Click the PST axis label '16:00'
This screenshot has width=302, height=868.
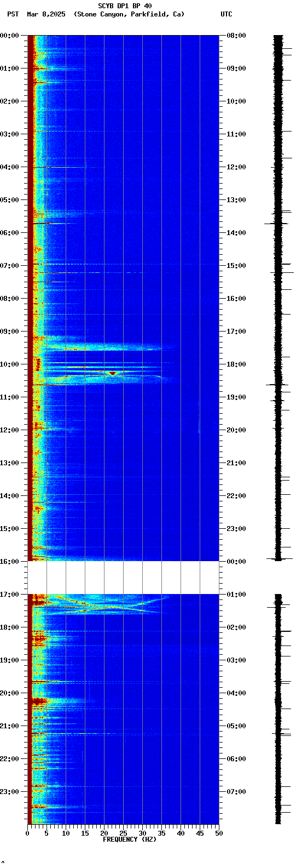[9, 562]
